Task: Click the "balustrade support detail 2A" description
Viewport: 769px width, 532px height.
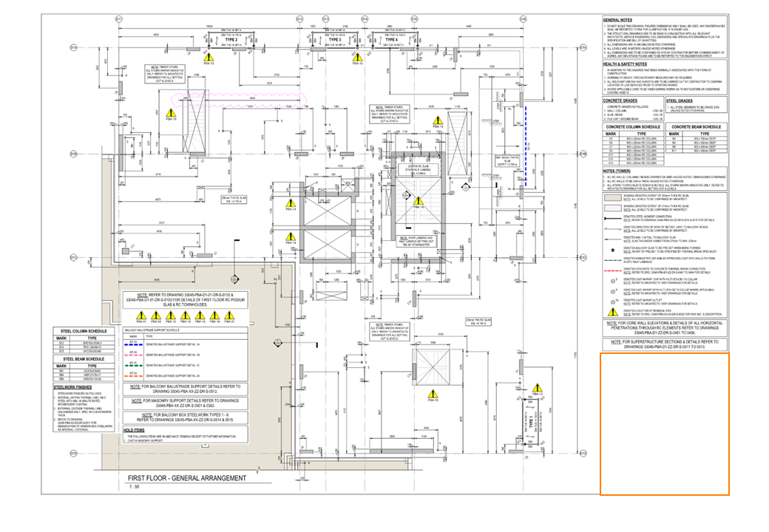Action: coord(173,376)
